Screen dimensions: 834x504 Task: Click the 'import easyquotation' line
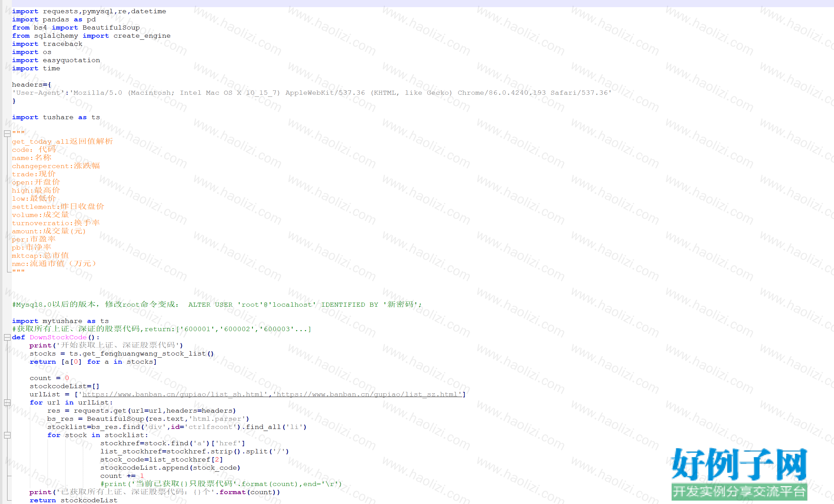point(56,60)
